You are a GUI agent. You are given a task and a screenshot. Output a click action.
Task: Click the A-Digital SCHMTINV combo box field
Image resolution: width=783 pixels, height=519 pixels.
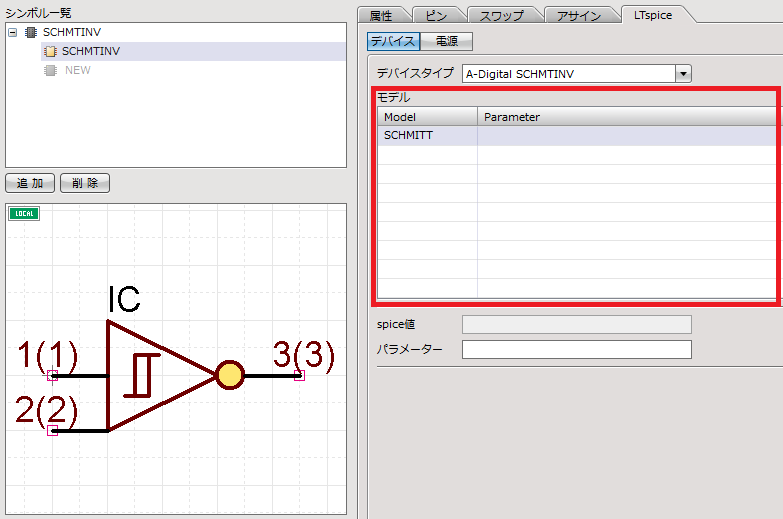(569, 74)
